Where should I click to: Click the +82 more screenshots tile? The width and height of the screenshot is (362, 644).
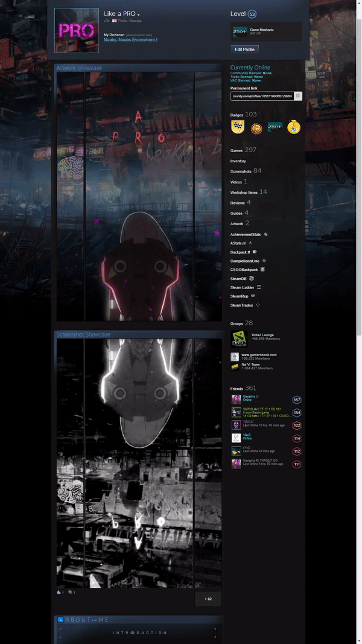pyautogui.click(x=208, y=599)
